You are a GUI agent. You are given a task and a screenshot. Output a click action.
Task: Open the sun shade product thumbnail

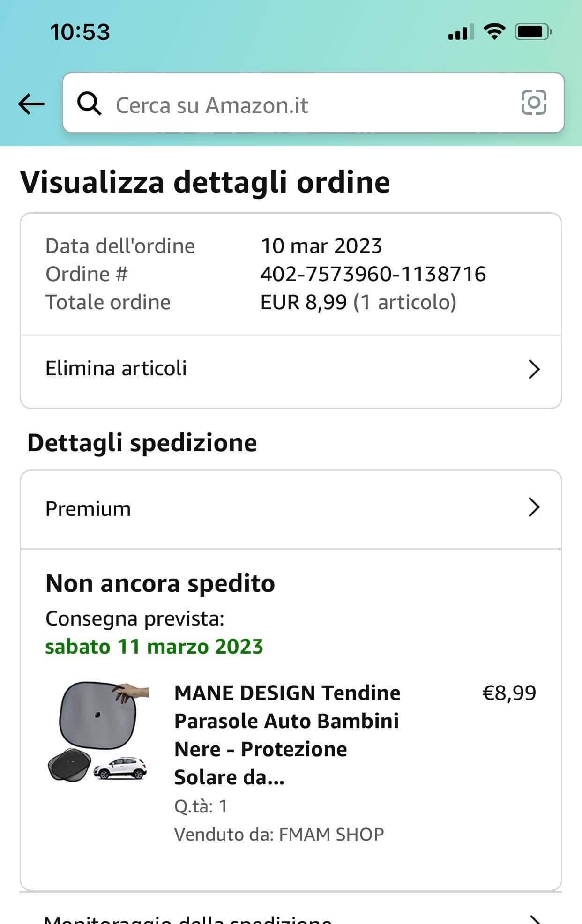tap(98, 732)
